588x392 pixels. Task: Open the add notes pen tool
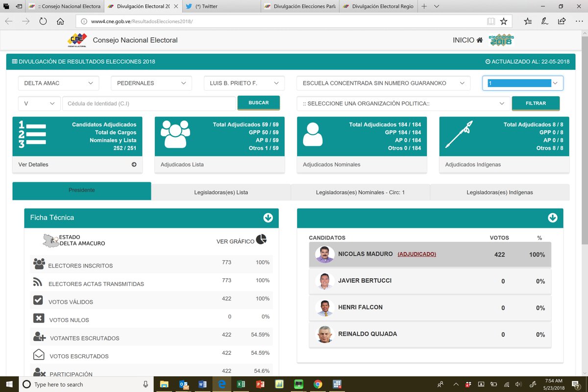point(544,22)
